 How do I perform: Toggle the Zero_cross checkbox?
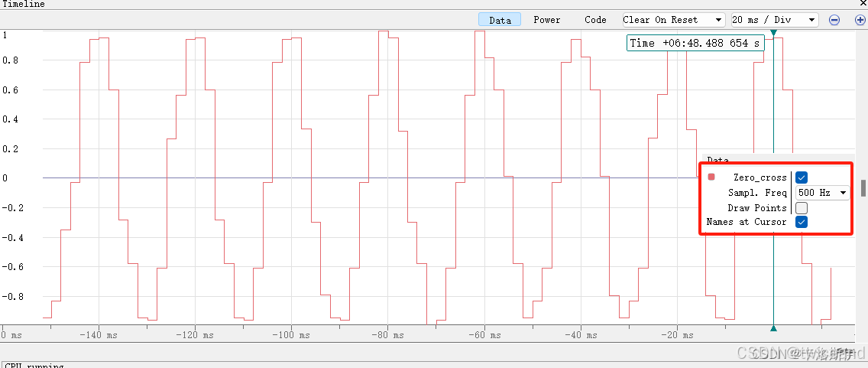[802, 177]
